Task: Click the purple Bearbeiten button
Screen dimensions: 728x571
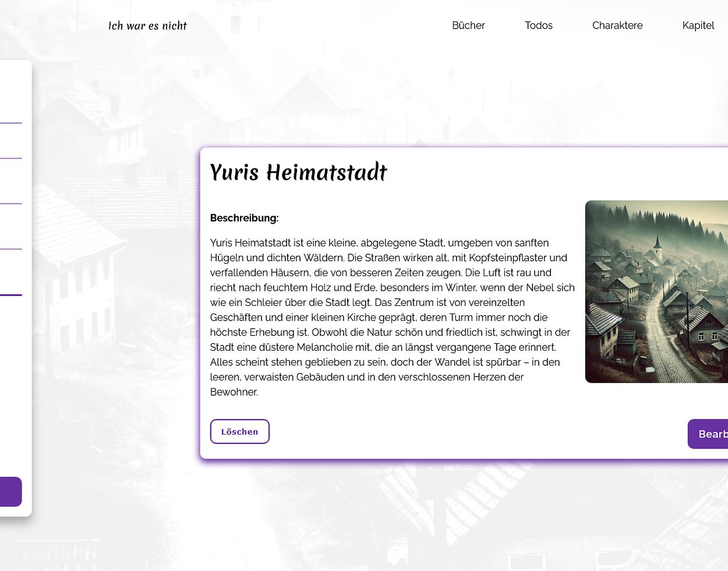Action: (708, 434)
